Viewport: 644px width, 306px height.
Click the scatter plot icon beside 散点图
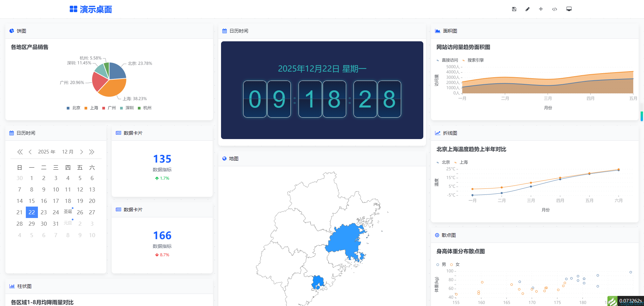coord(436,235)
